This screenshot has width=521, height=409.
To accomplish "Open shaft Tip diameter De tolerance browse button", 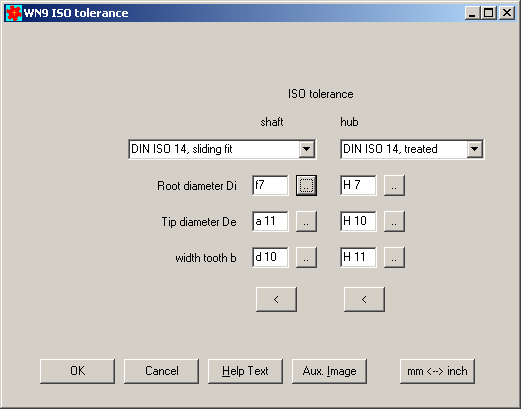I will tap(306, 221).
